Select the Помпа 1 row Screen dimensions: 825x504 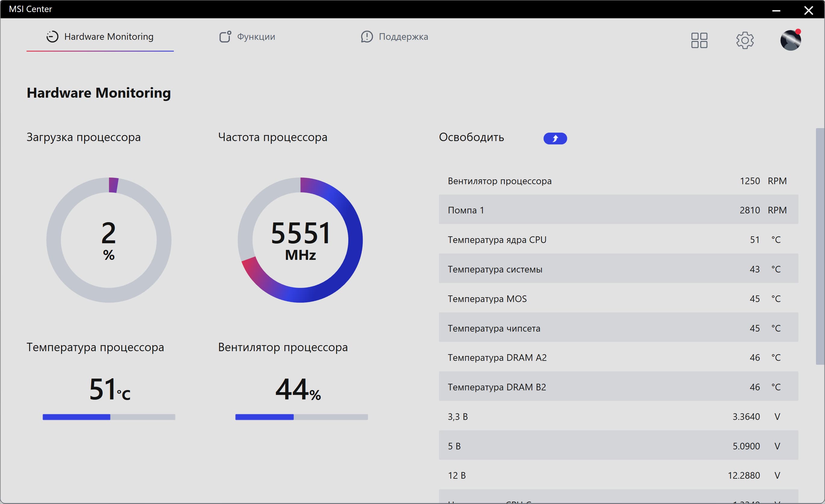(618, 210)
